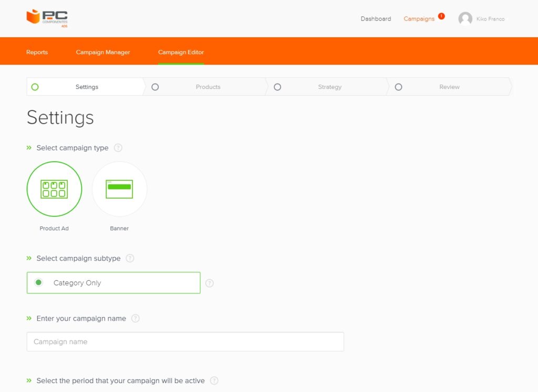Click help icon beside Select campaign type
Image resolution: width=538 pixels, height=392 pixels.
click(x=118, y=148)
